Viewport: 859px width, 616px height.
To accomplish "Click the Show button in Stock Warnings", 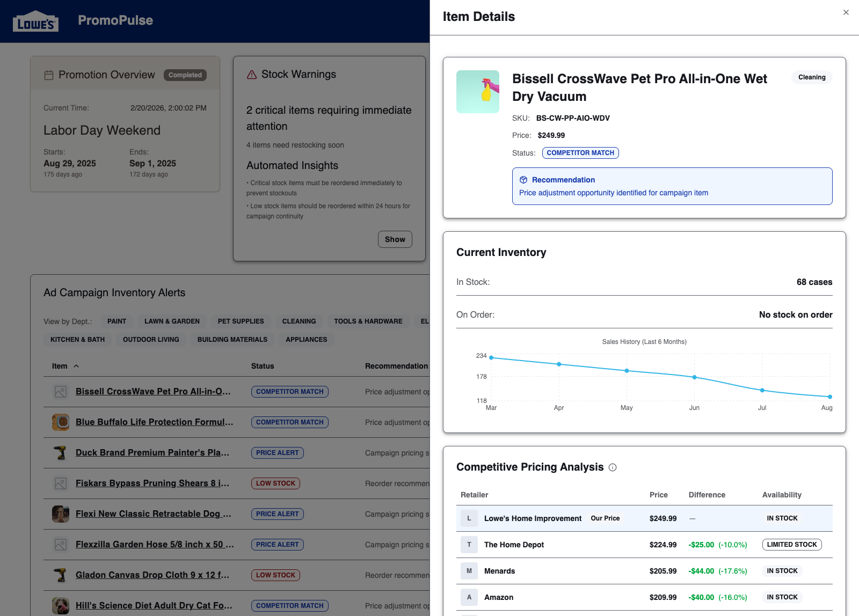I will (395, 239).
